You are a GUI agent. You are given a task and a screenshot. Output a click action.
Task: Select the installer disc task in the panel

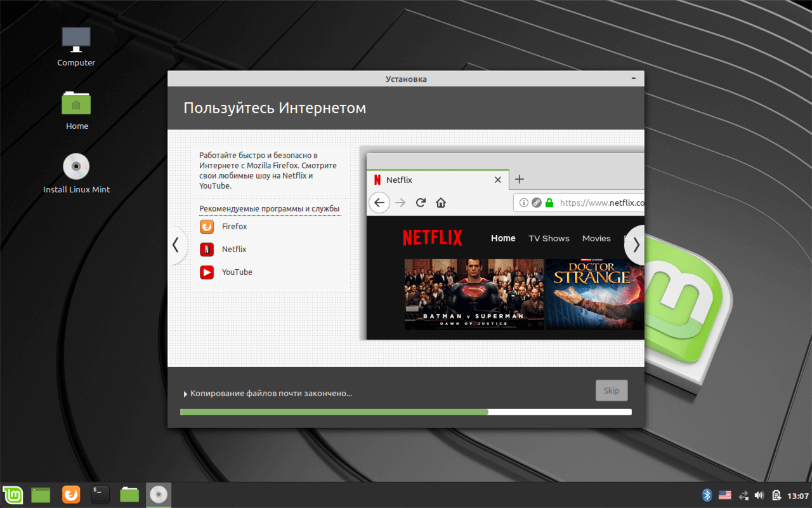point(159,495)
